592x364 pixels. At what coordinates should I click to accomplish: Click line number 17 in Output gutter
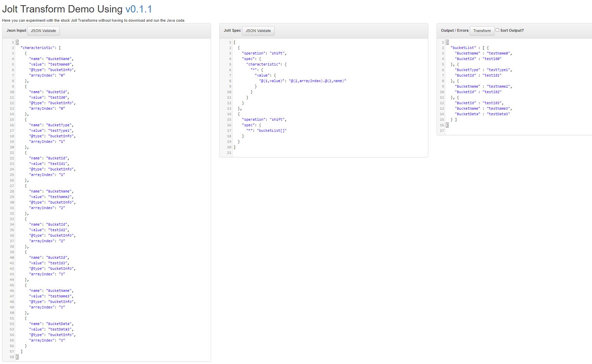[442, 130]
